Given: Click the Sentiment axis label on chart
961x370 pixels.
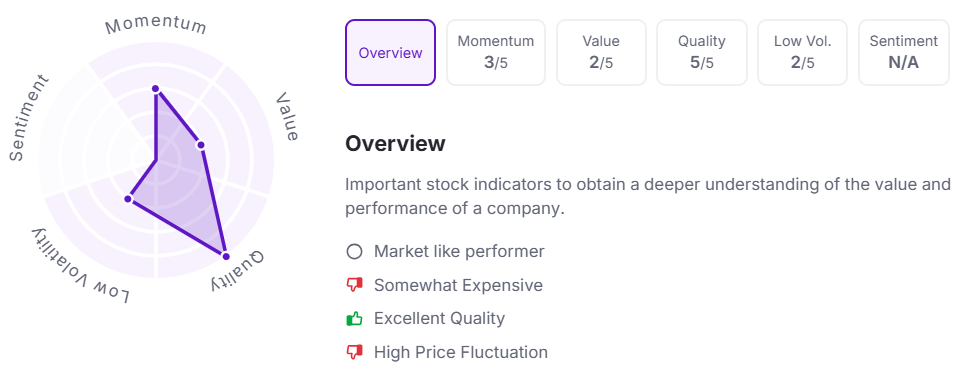Looking at the screenshot, I should coord(28,118).
